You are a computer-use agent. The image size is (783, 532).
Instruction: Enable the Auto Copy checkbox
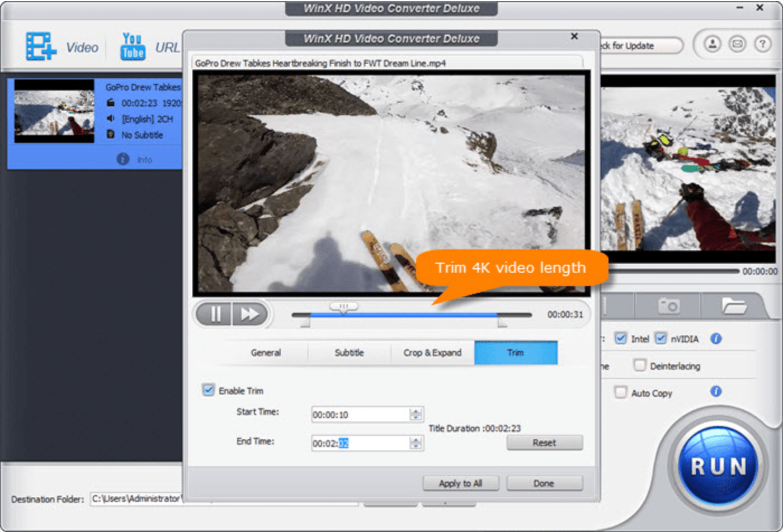pyautogui.click(x=621, y=392)
